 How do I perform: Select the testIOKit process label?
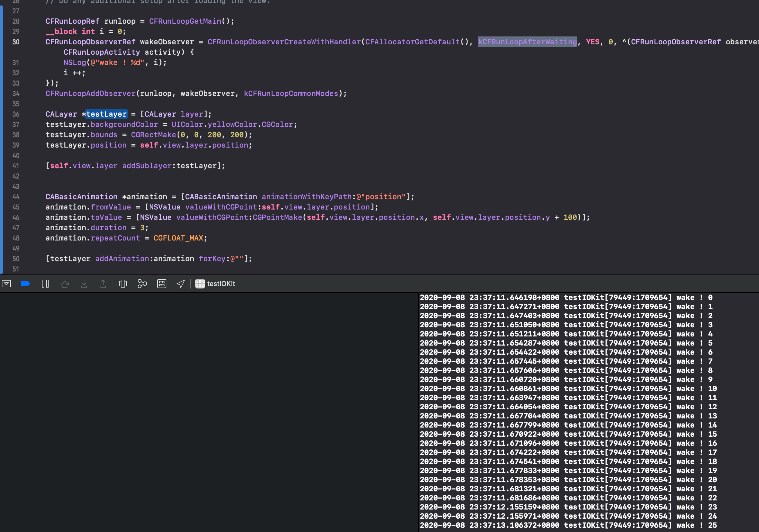click(221, 283)
